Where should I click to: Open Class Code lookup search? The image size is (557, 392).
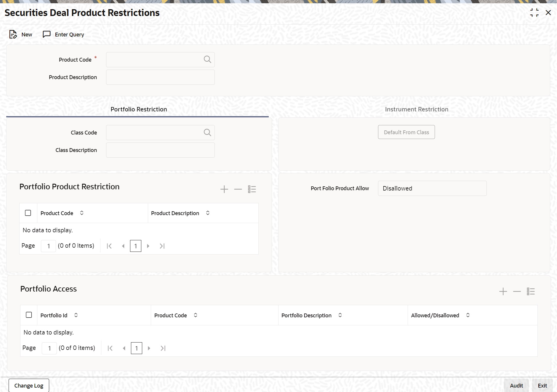(x=207, y=132)
